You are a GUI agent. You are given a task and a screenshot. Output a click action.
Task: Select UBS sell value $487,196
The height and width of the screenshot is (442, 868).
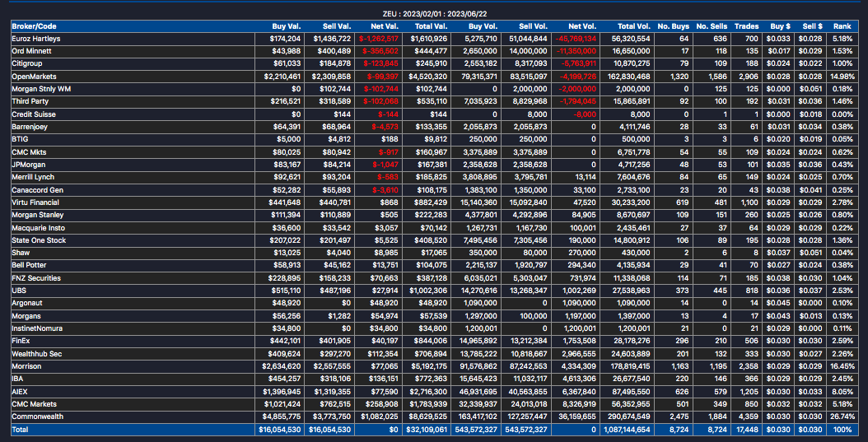click(335, 291)
